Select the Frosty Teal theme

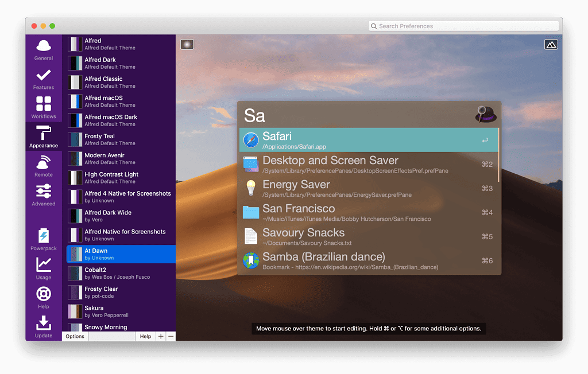[x=121, y=140]
